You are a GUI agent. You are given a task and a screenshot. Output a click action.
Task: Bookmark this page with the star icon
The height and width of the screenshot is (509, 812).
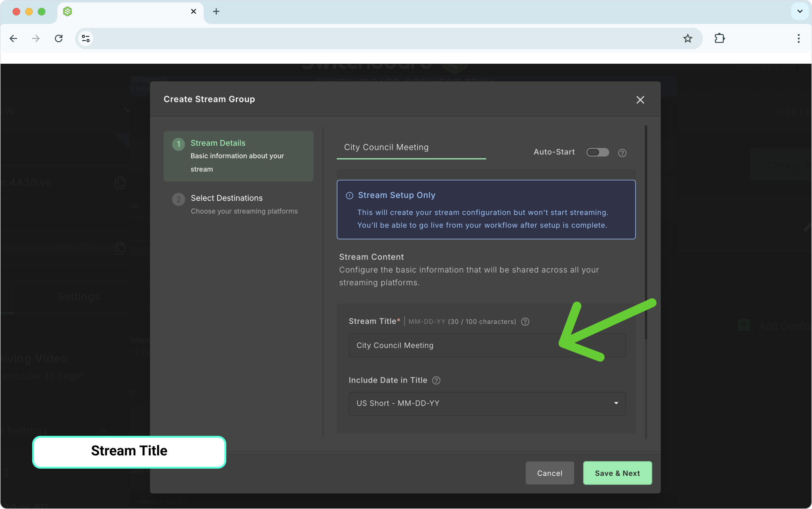(687, 38)
